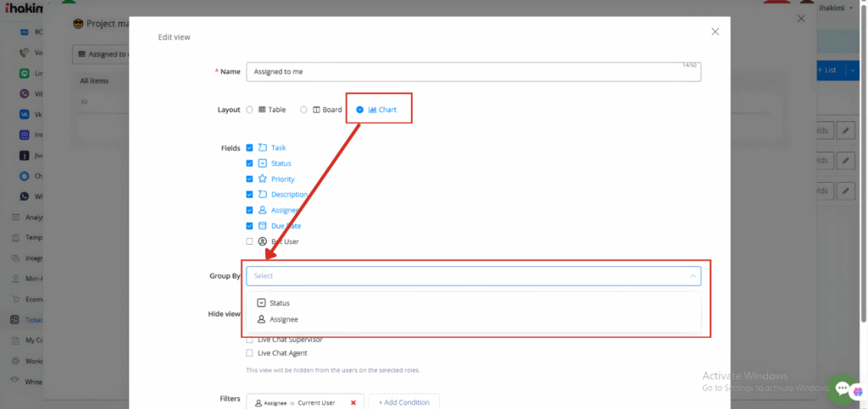Tick the Live Chat Agent role checkbox

[x=249, y=353]
